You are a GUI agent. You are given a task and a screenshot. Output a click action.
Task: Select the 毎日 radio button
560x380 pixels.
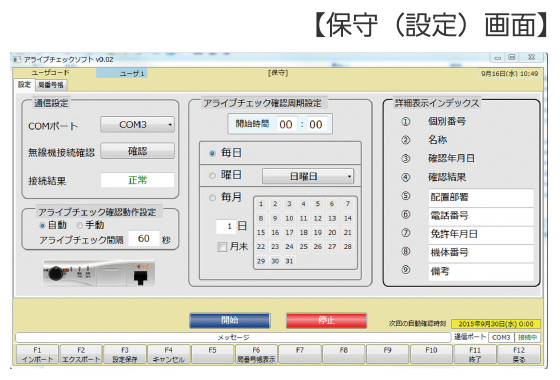point(212,153)
